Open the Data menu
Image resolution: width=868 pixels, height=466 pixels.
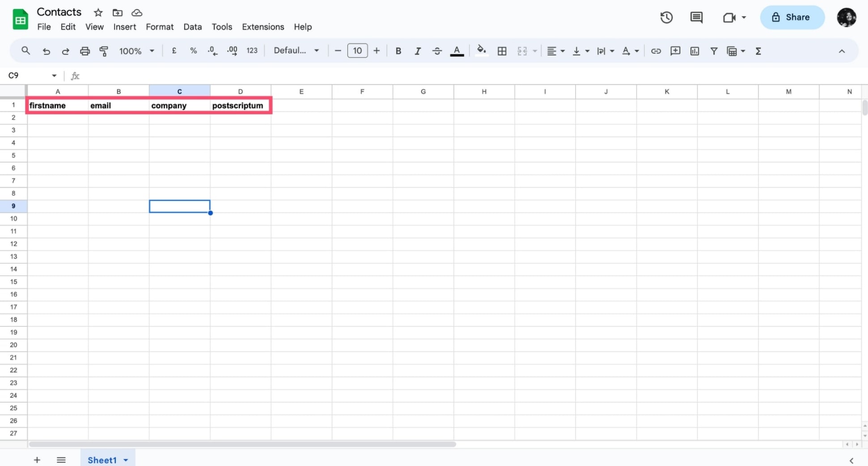[192, 27]
